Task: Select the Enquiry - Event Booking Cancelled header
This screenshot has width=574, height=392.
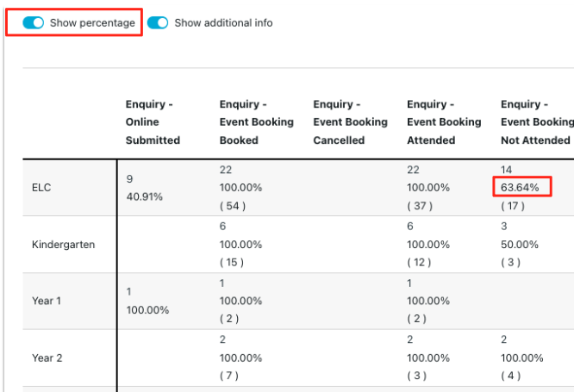Action: [350, 122]
